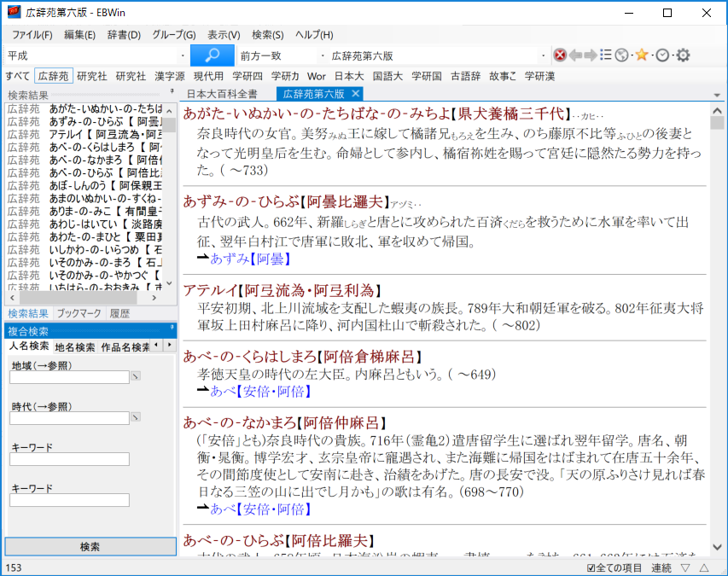The image size is (728, 576).
Task: Click the 地域 input field
Action: point(70,377)
